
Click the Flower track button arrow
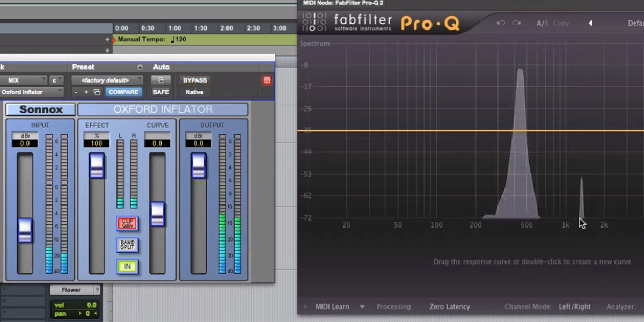(97, 290)
